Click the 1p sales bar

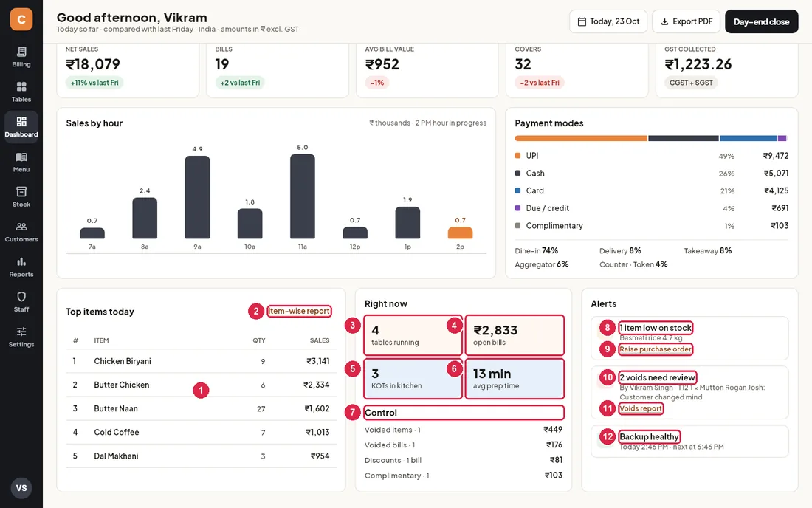coord(407,223)
